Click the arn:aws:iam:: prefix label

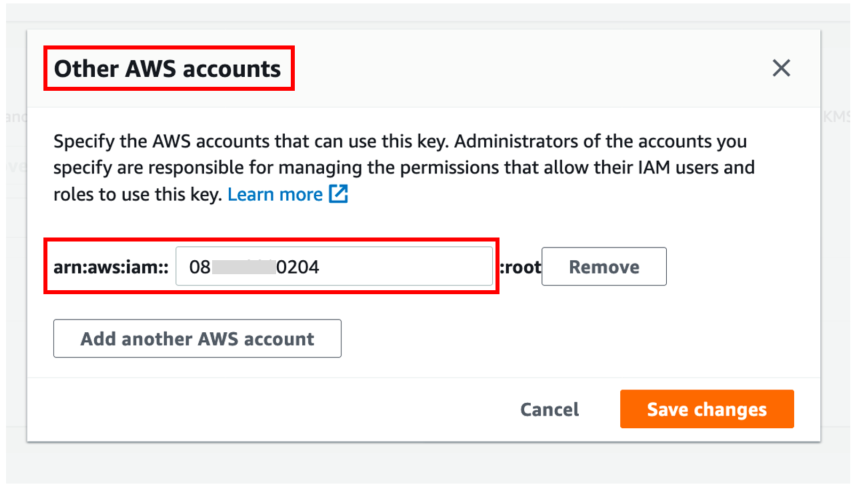click(111, 267)
